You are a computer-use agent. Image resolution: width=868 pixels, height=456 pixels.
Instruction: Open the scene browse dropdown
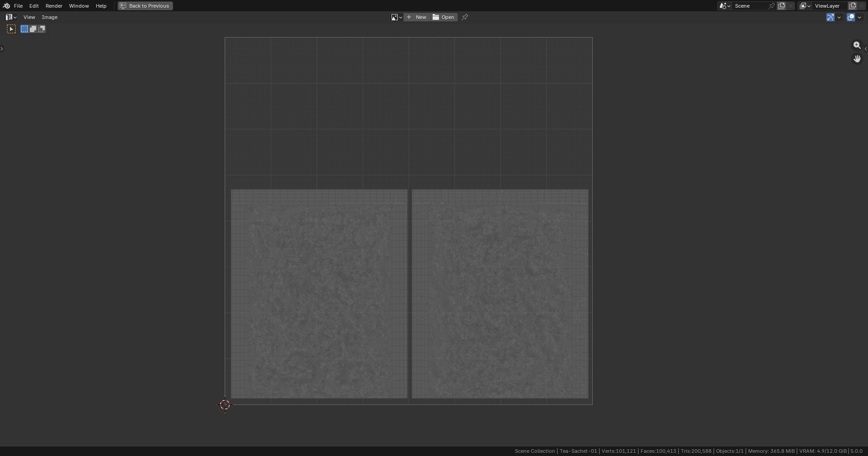725,6
